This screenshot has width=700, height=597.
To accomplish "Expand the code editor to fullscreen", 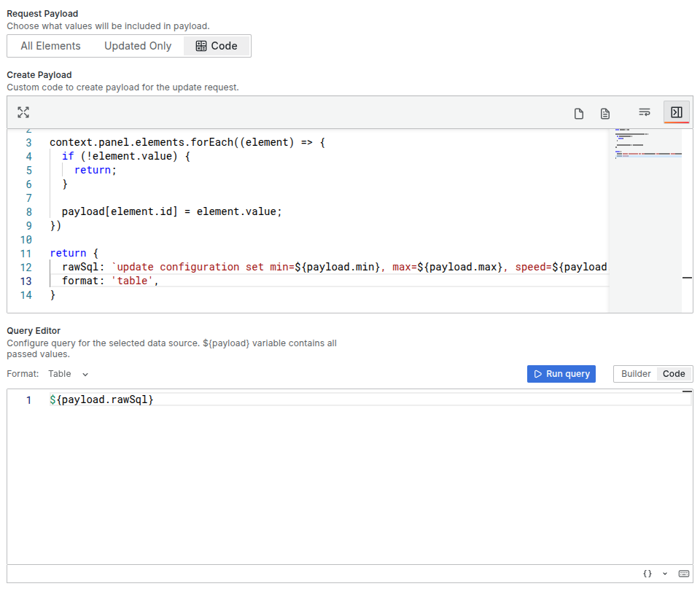I will click(x=23, y=112).
